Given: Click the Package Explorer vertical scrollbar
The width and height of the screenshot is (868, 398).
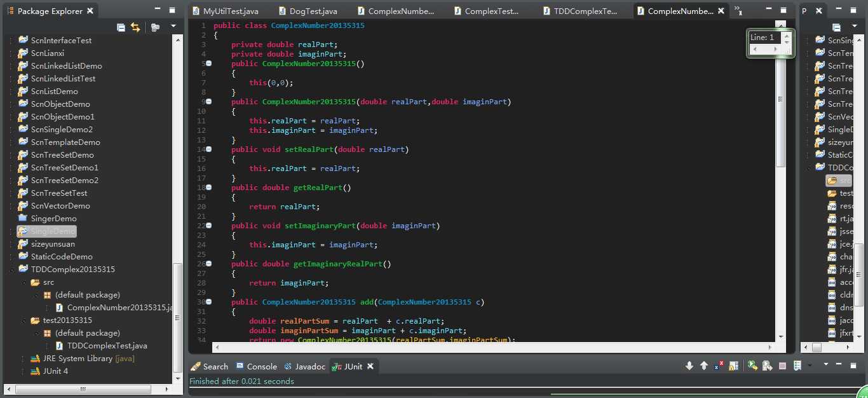Looking at the screenshot, I should coord(178,318).
